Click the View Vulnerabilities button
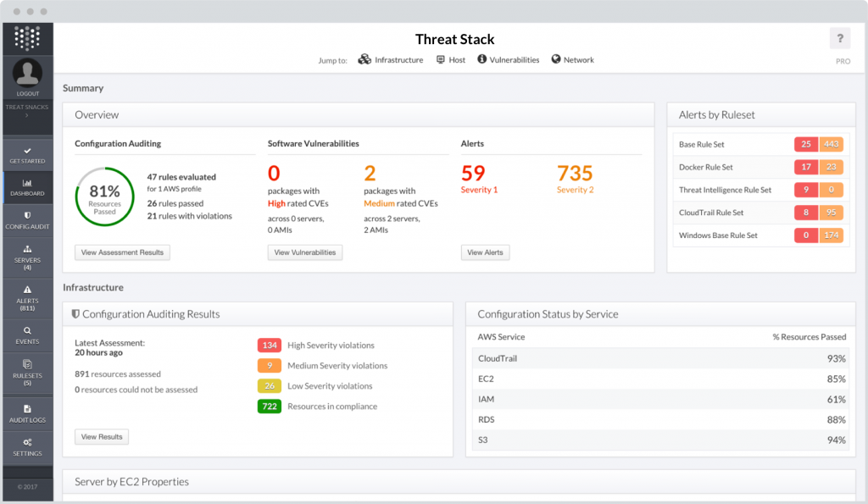 click(x=304, y=252)
